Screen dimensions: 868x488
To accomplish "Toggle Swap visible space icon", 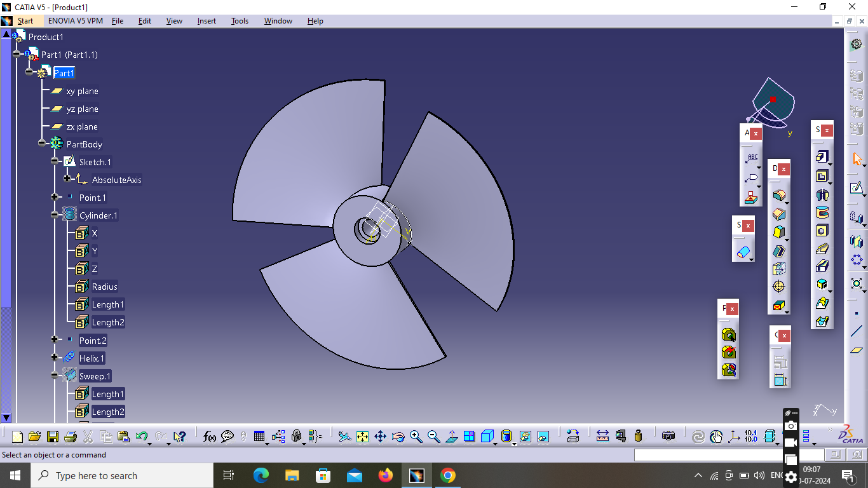I will pyautogui.click(x=543, y=437).
